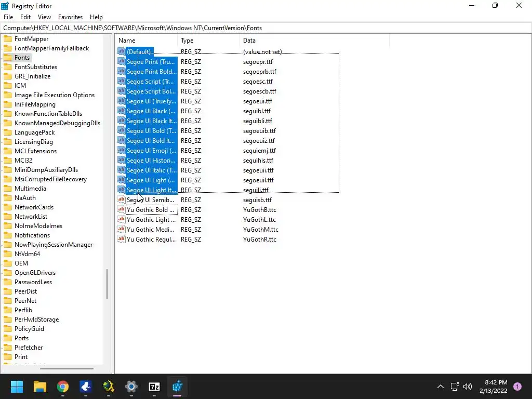Open Settings gear app on taskbar
The width and height of the screenshot is (532, 399).
pos(131,387)
